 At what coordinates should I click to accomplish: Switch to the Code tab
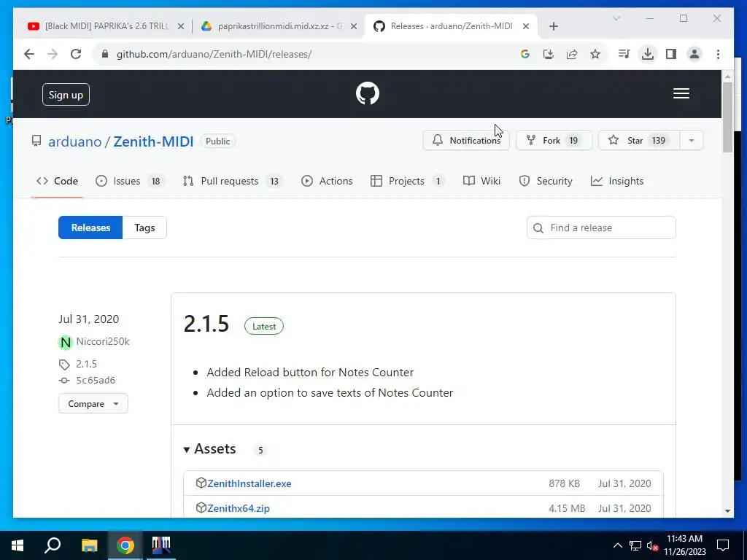coord(57,181)
